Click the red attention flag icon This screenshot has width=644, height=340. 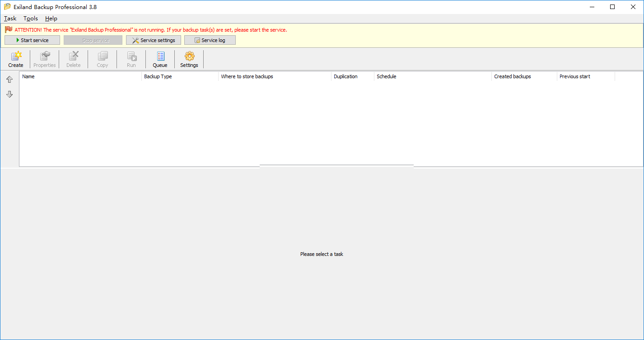(x=9, y=29)
